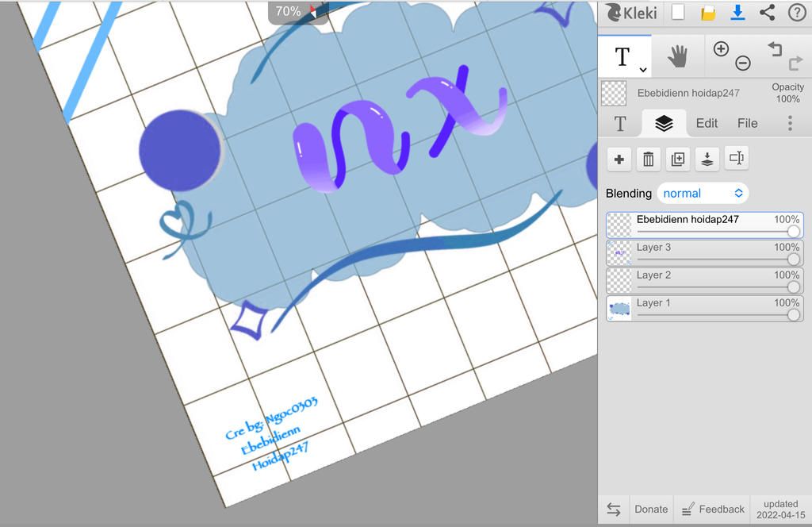Open the Edit tab
Viewport: 812px width, 527px height.
tap(707, 123)
